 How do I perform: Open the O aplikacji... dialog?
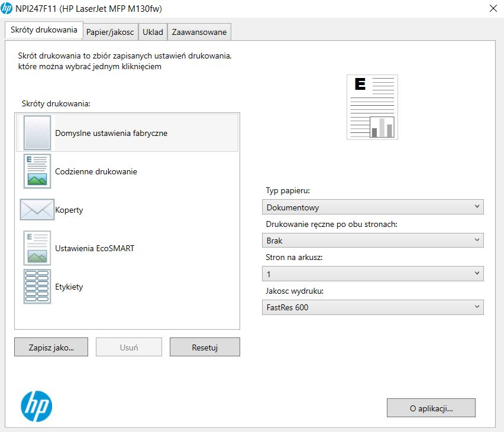[431, 408]
